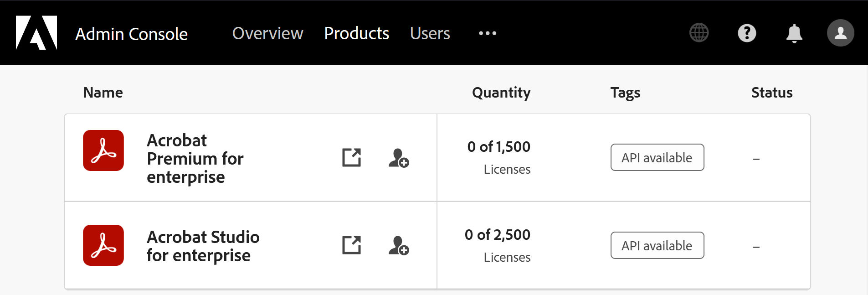The image size is (868, 295).
Task: Open the help question mark icon
Action: tap(747, 33)
